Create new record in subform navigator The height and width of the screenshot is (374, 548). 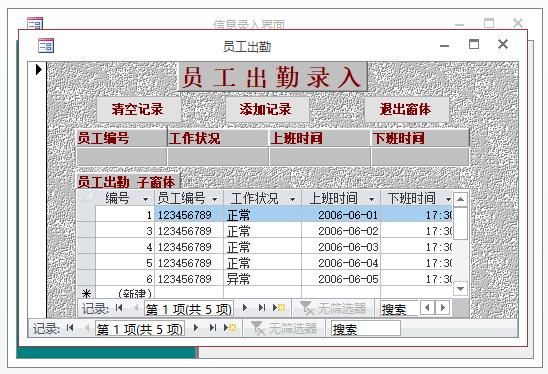(279, 308)
